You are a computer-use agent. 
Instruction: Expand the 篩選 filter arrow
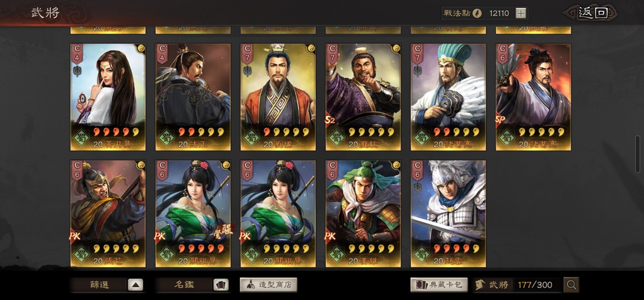point(136,285)
